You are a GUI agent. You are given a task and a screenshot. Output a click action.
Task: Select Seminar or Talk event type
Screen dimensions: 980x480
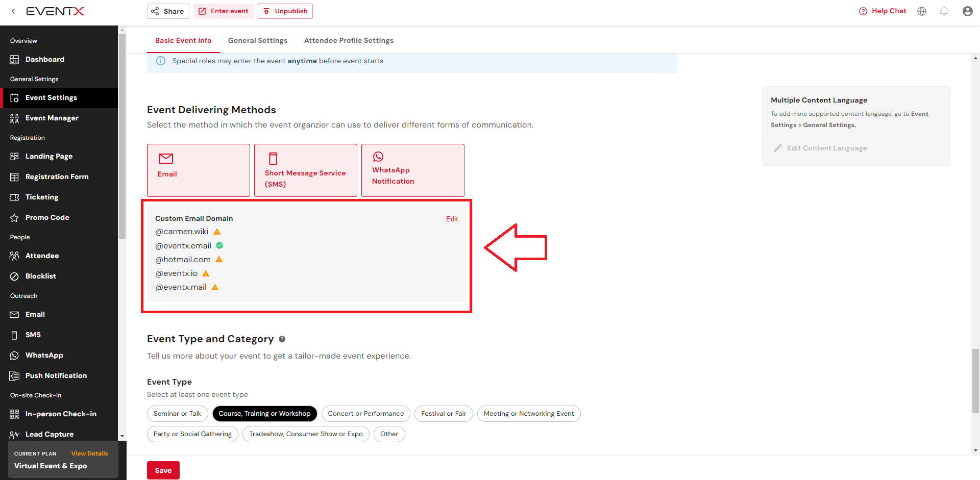click(177, 414)
